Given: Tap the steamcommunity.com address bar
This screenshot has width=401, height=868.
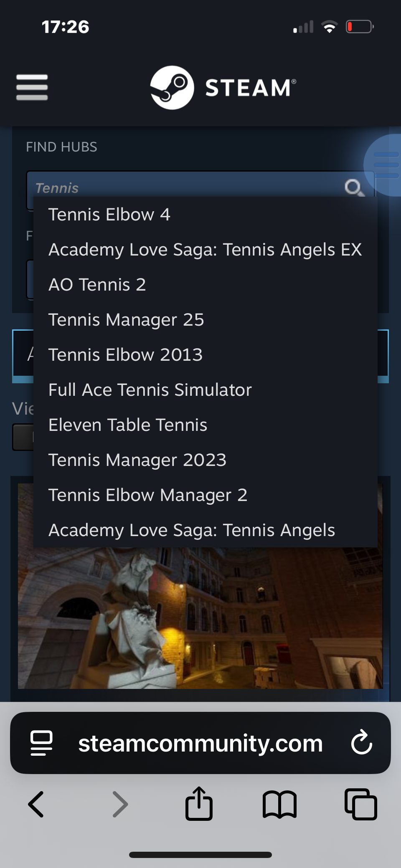Looking at the screenshot, I should tap(200, 743).
